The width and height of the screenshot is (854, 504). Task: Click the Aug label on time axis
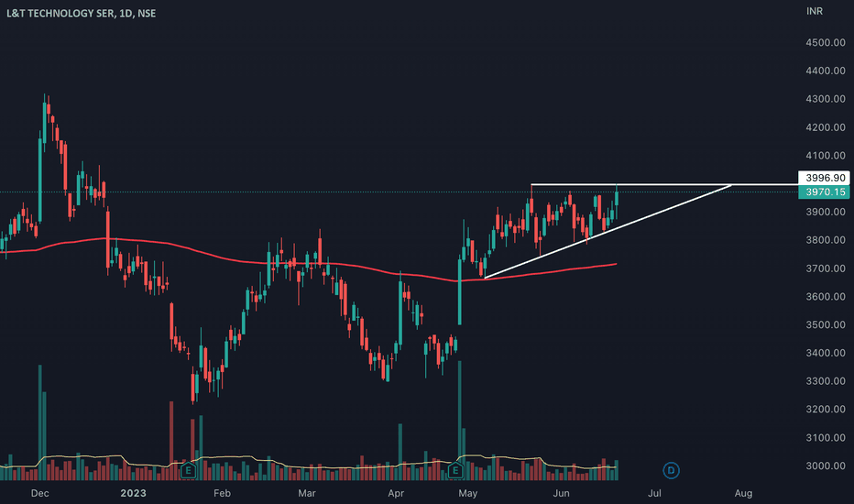[x=743, y=493]
